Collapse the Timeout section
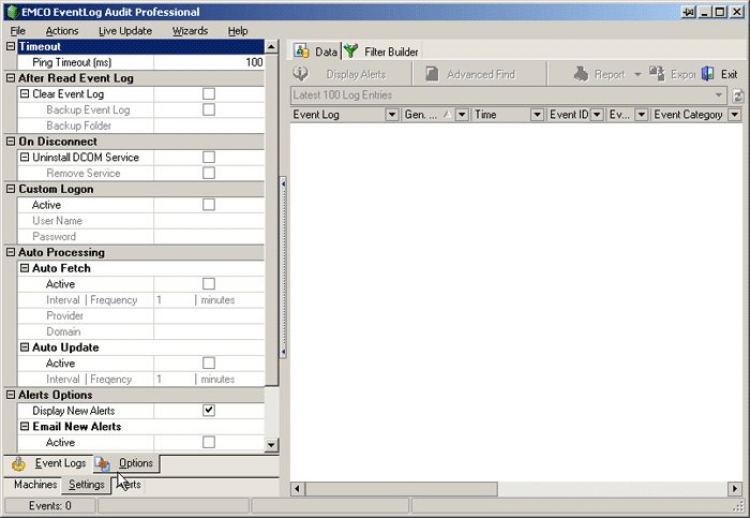This screenshot has height=518, width=750. (x=11, y=46)
